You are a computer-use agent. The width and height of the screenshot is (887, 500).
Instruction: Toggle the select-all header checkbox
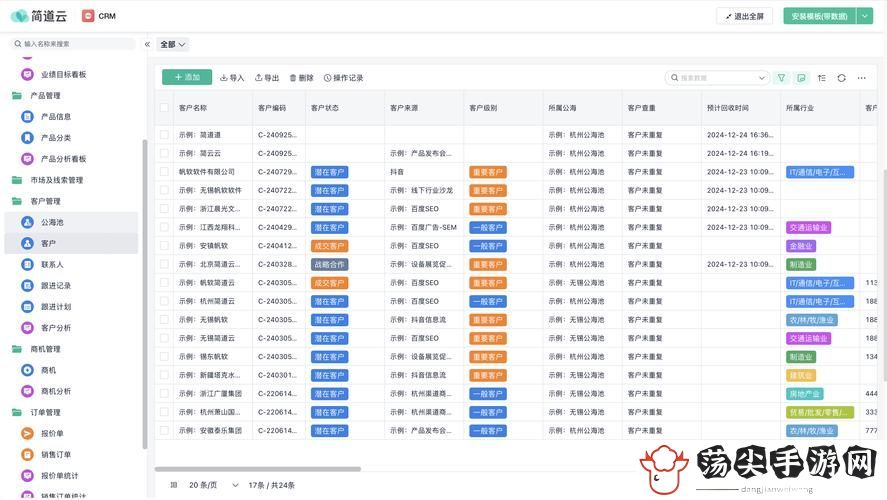click(164, 107)
